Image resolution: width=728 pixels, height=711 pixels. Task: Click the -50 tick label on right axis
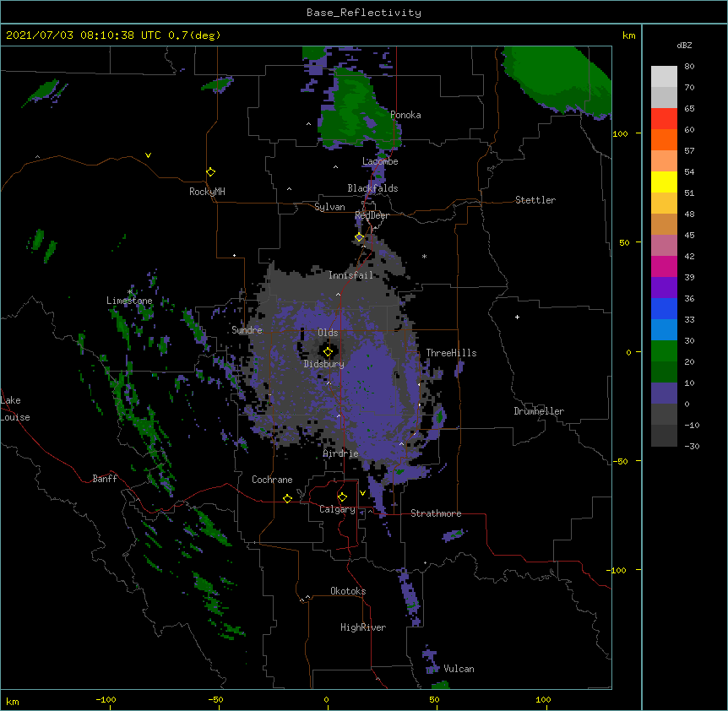click(620, 461)
